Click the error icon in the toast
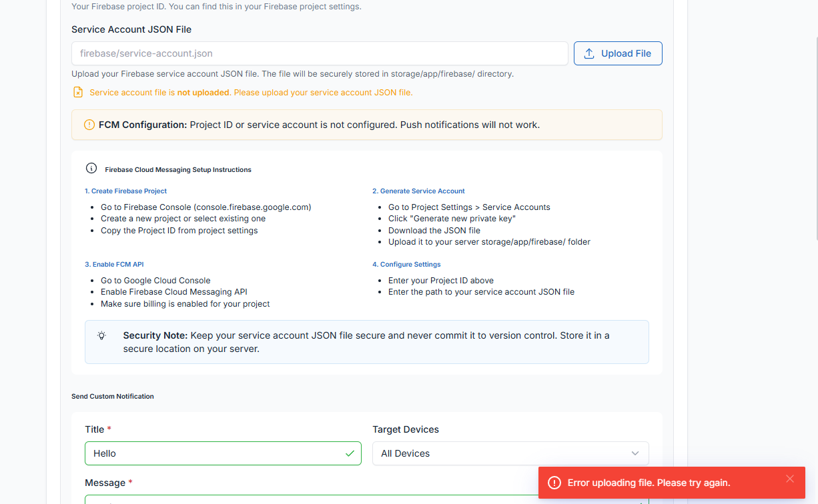The width and height of the screenshot is (818, 504). (x=554, y=483)
